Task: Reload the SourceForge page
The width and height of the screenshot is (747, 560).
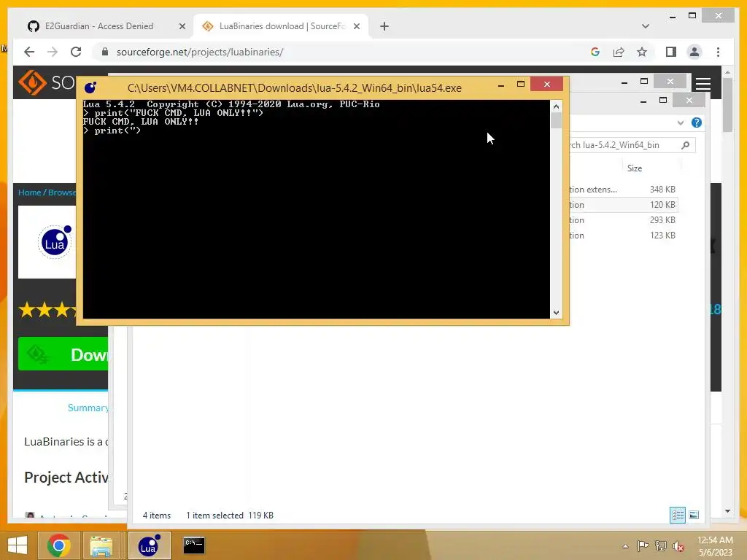Action: [x=76, y=52]
